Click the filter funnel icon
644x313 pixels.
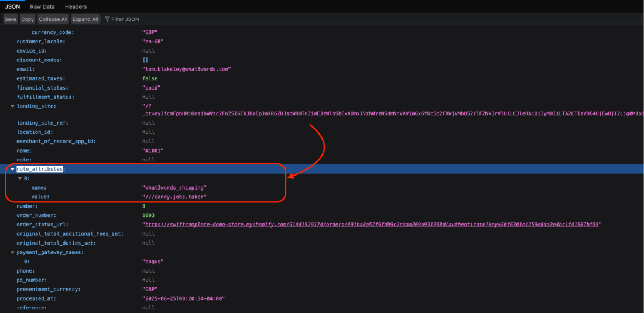tap(107, 19)
